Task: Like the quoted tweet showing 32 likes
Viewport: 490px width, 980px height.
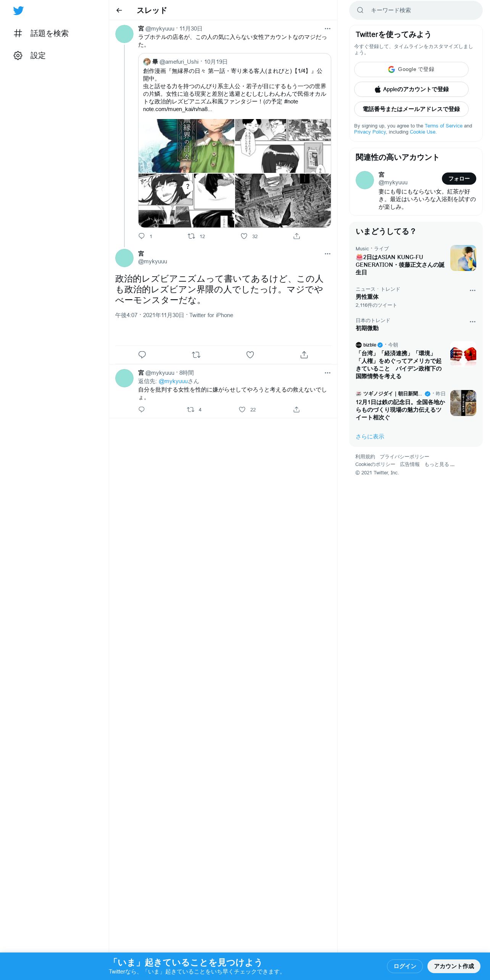Action: (244, 236)
